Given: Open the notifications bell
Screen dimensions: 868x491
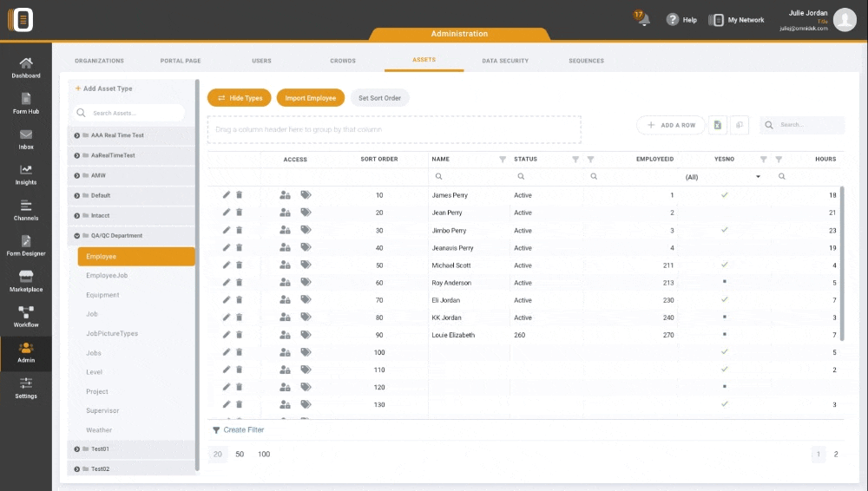Looking at the screenshot, I should coord(644,20).
